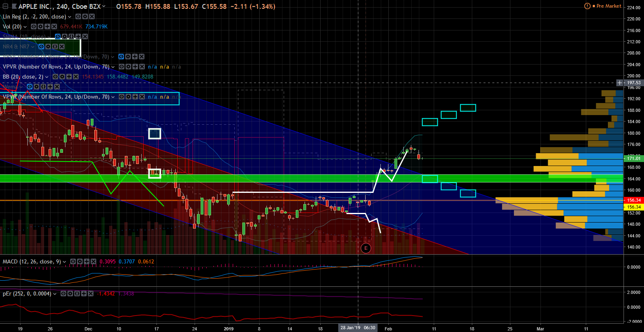The width and height of the screenshot is (644, 332).
Task: Remove the Vol (20) indicator
Action: coord(54,26)
